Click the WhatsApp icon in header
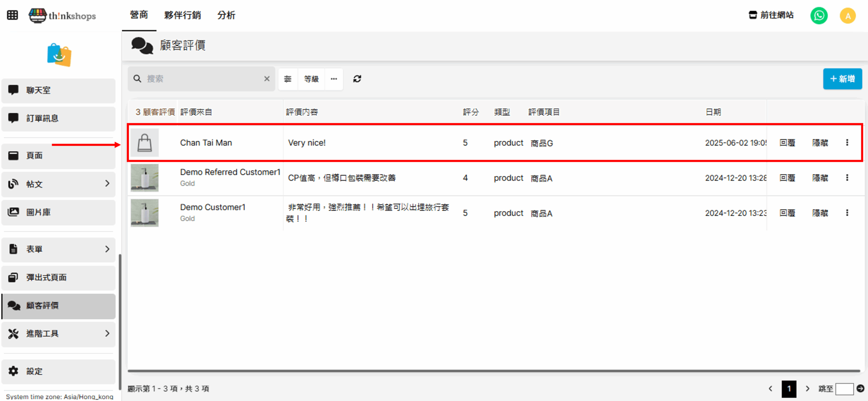868x401 pixels. click(x=819, y=16)
